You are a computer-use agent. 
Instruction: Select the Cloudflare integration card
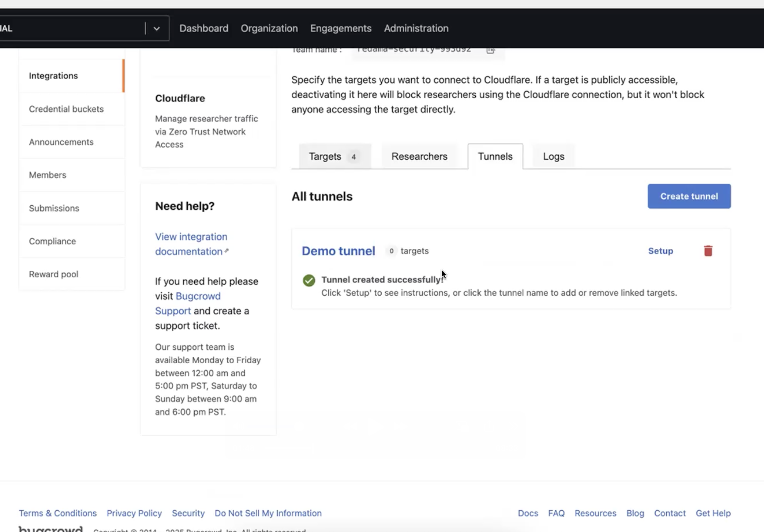208,121
